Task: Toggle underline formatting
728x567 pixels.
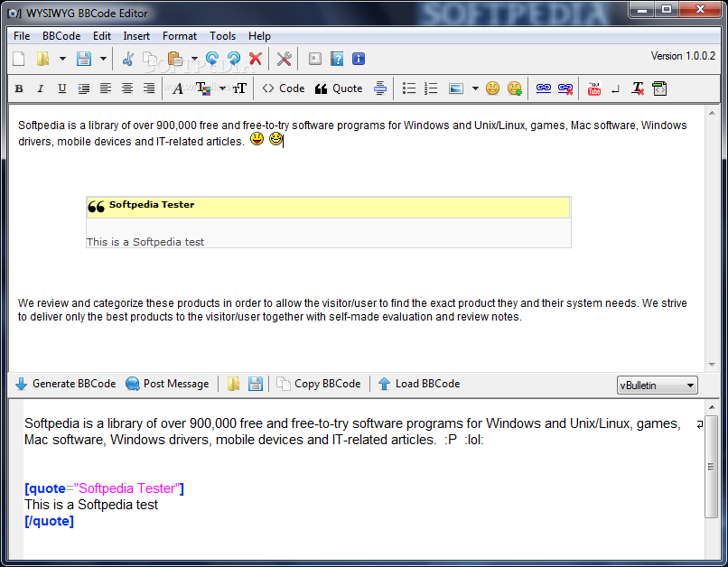Action: 61,88
